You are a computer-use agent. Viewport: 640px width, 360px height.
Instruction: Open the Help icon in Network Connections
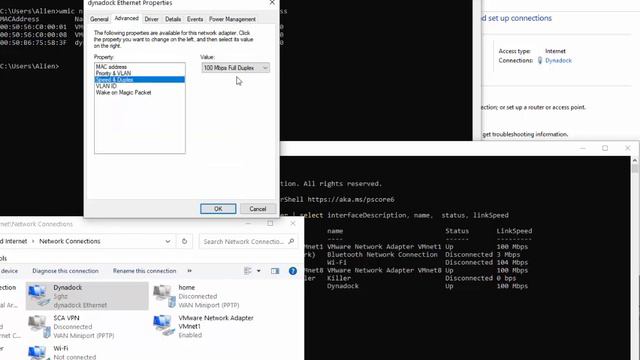pyautogui.click(x=293, y=271)
